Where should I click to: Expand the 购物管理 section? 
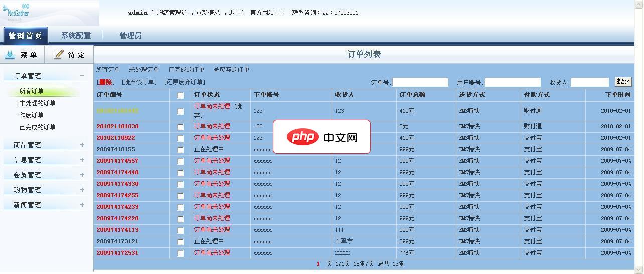click(82, 190)
